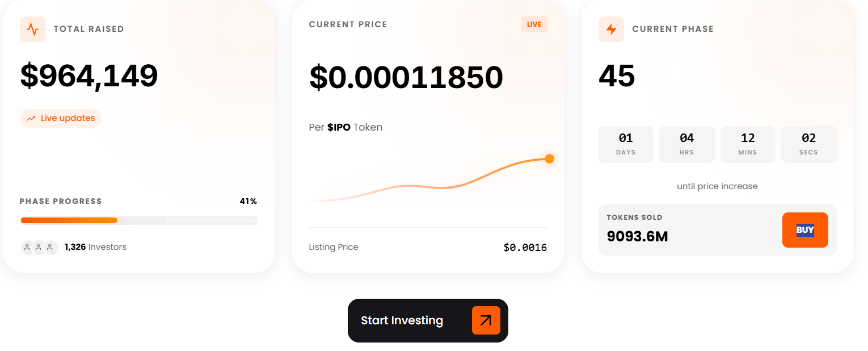Screen dimensions: 868x351
Task: Click the LIVE badge on Current Price
Action: pos(534,24)
